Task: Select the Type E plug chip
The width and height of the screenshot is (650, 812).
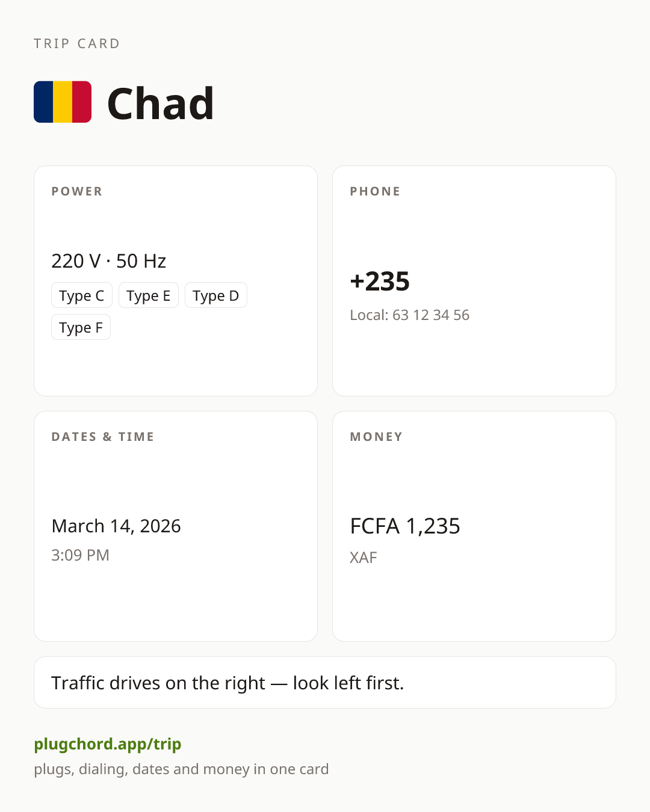Action: pyautogui.click(x=149, y=295)
